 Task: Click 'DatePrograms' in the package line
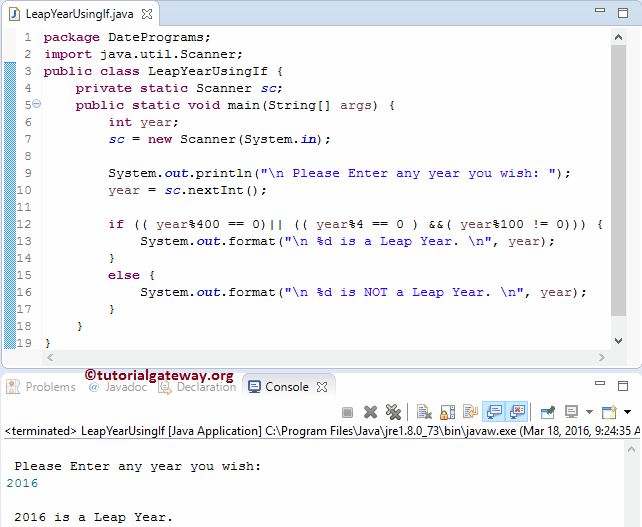pyautogui.click(x=156, y=37)
